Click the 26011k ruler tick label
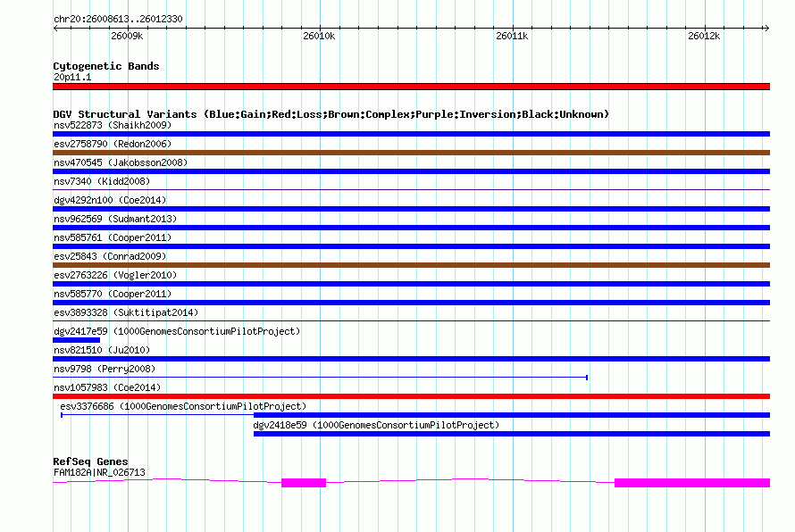The height and width of the screenshot is (532, 795). (512, 36)
